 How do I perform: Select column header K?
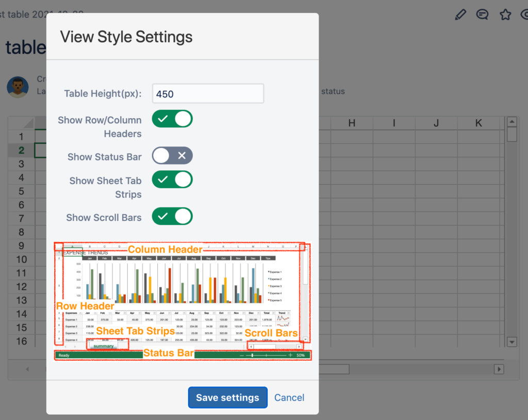pyautogui.click(x=478, y=123)
